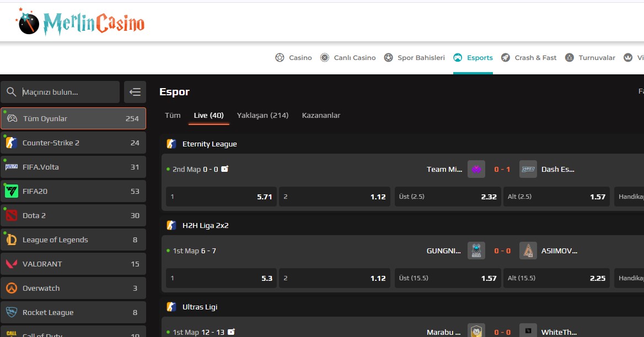Choose the VALORANT icon in the sidebar
Viewport: 644px width, 337px height.
click(11, 264)
